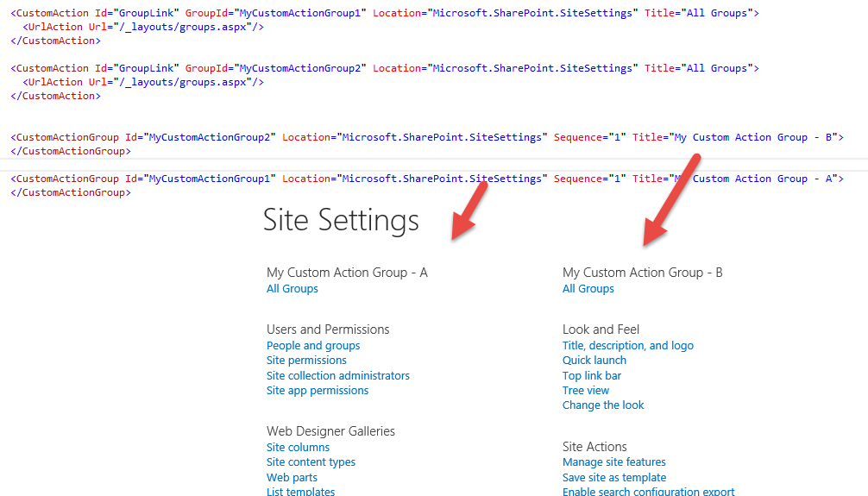
Task: Open Site content types
Action: [311, 462]
